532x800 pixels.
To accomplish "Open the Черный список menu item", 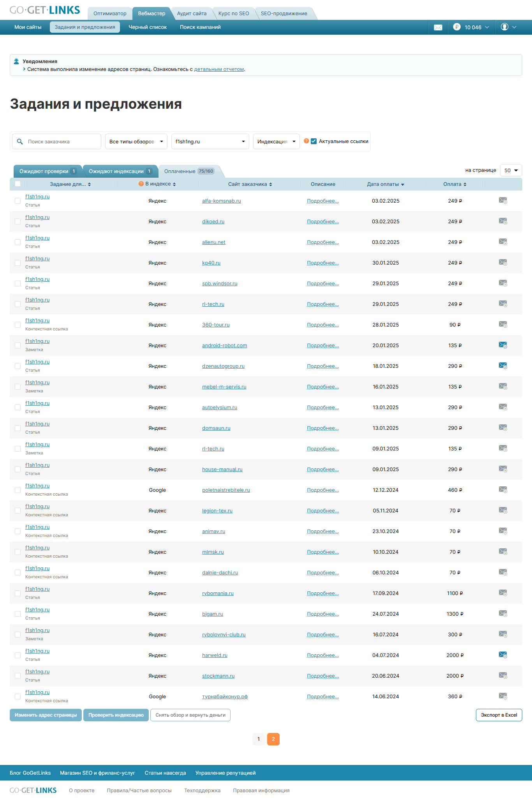I will pyautogui.click(x=148, y=27).
